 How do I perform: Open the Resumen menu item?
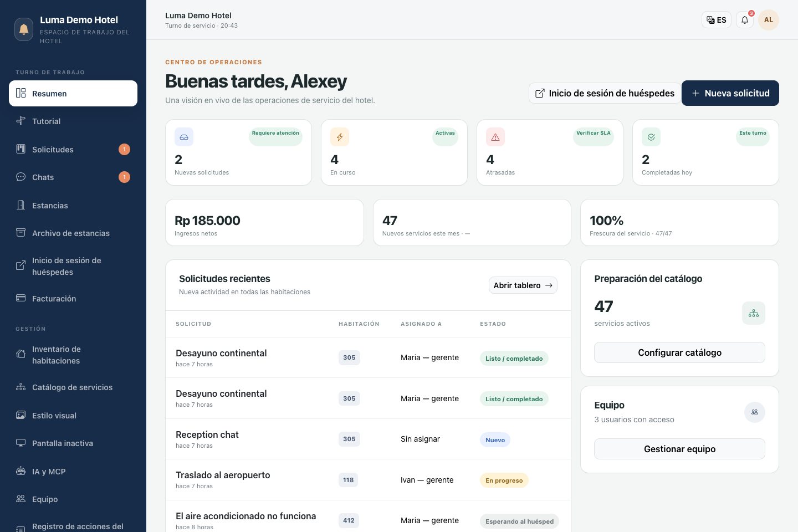pos(73,93)
